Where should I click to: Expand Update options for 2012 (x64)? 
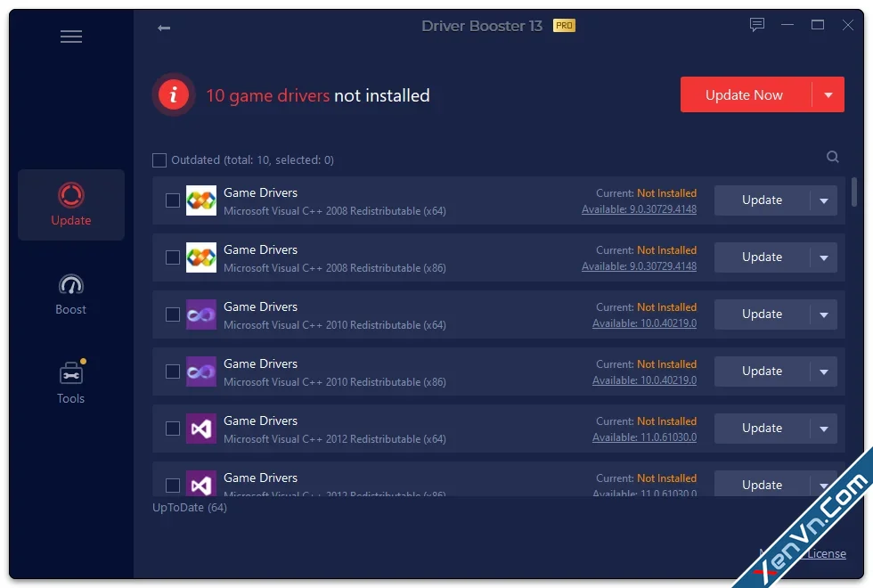(x=824, y=429)
